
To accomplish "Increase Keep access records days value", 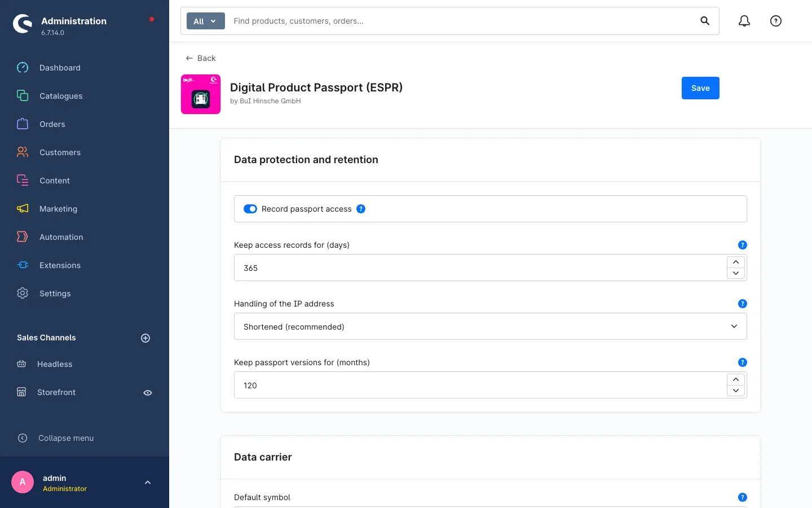I will [x=736, y=262].
